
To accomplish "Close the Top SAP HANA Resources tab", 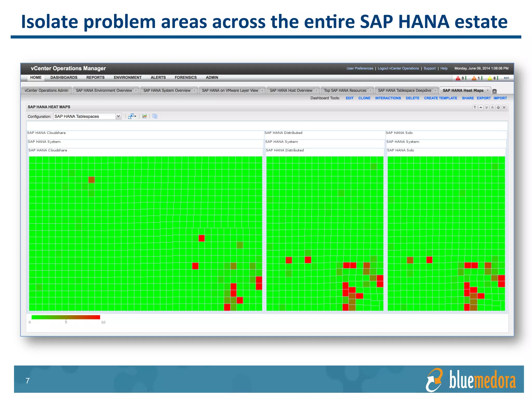I will click(370, 90).
